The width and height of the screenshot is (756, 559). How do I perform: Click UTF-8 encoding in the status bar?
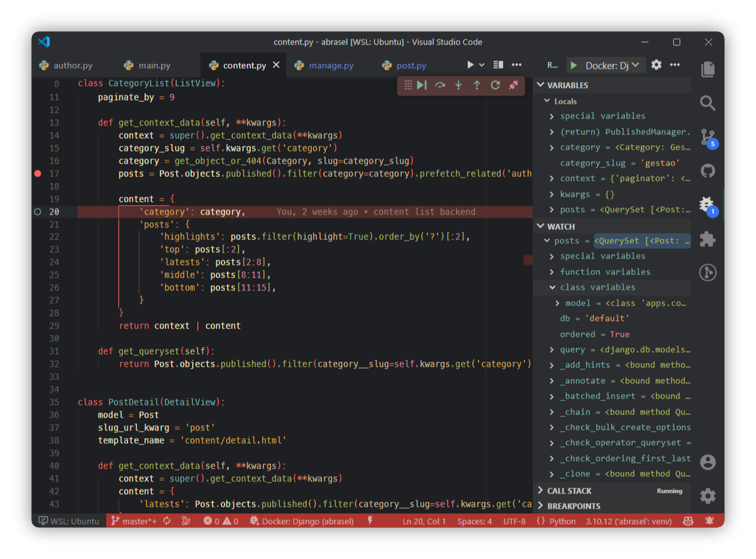point(514,521)
